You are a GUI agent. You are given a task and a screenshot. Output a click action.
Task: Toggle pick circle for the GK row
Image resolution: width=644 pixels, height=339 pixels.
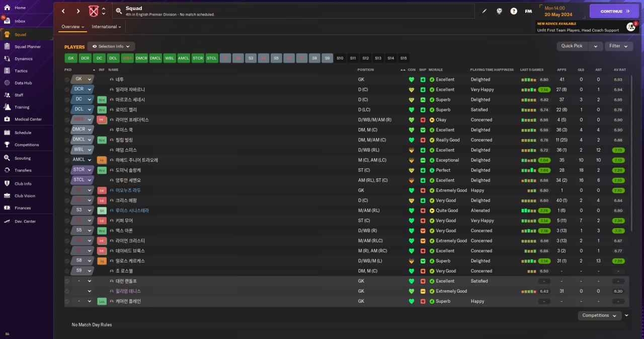[x=67, y=80]
